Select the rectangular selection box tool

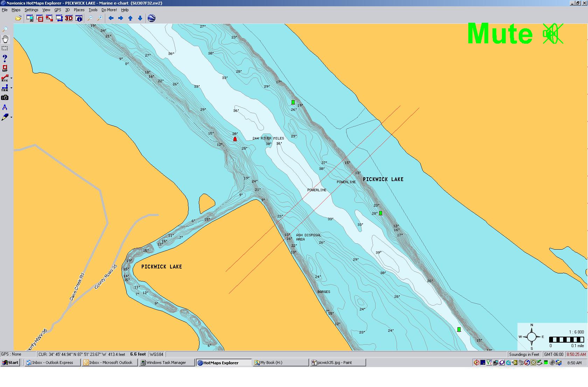[5, 48]
